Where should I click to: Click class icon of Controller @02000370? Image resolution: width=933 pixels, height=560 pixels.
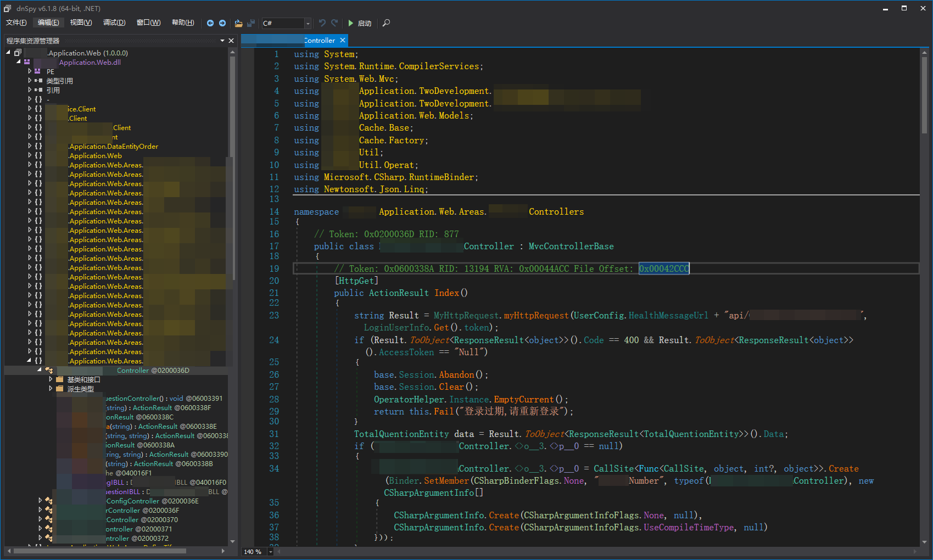coord(49,519)
